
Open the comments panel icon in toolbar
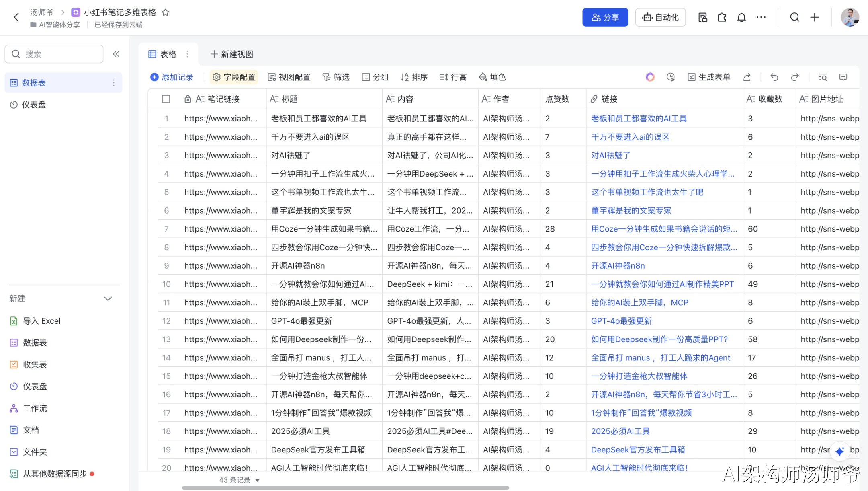(x=843, y=77)
